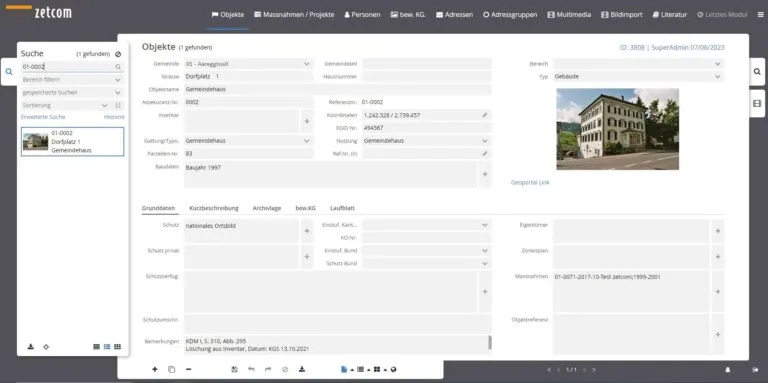This screenshot has width=768, height=383.
Task: Open the Gattung/Typo dropdown
Action: [x=307, y=141]
